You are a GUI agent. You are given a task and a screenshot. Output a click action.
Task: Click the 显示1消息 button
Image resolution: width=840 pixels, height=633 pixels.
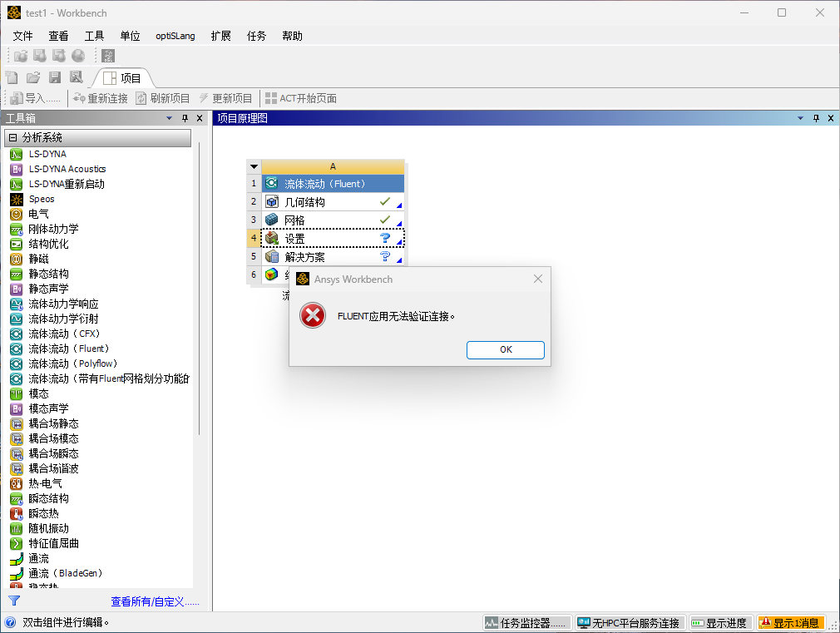tap(791, 623)
